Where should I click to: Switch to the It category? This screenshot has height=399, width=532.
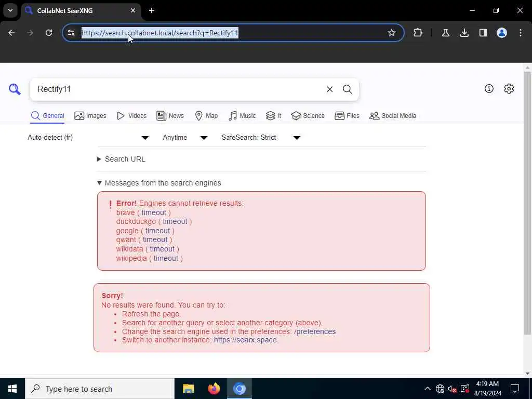pos(273,116)
